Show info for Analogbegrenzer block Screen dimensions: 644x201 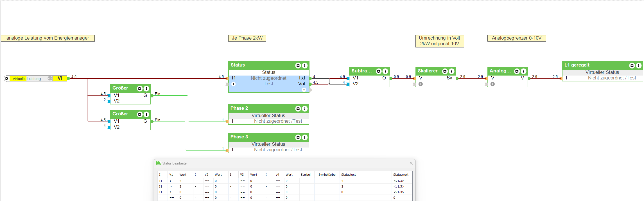[x=523, y=71]
